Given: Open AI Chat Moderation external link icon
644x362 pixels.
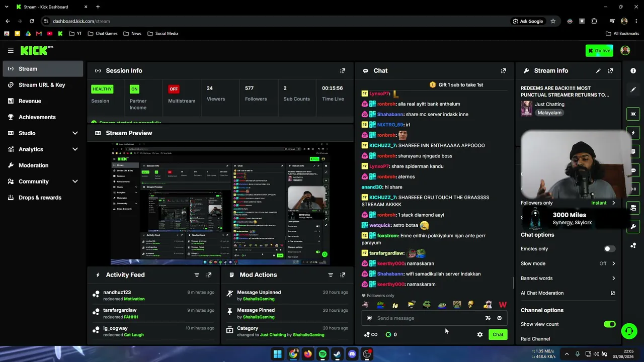Looking at the screenshot, I should click(613, 293).
